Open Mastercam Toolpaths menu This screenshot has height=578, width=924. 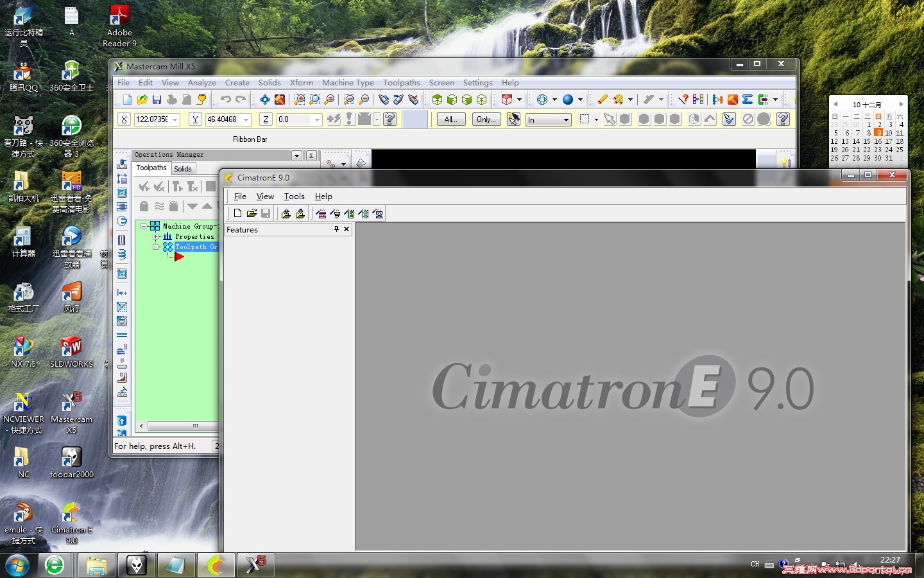pyautogui.click(x=402, y=83)
